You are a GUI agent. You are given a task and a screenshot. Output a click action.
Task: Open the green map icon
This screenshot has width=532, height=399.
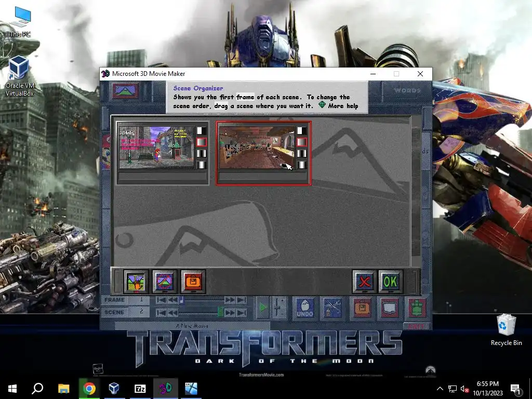(x=417, y=308)
